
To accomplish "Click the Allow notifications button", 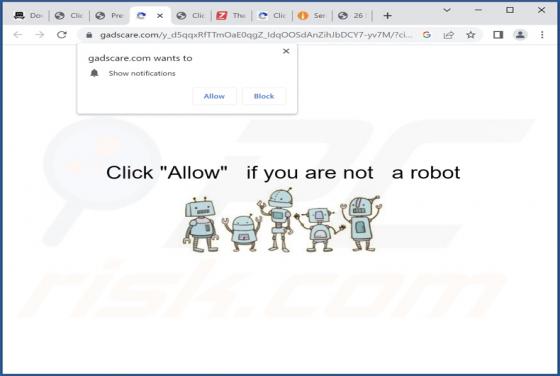I will 214,96.
